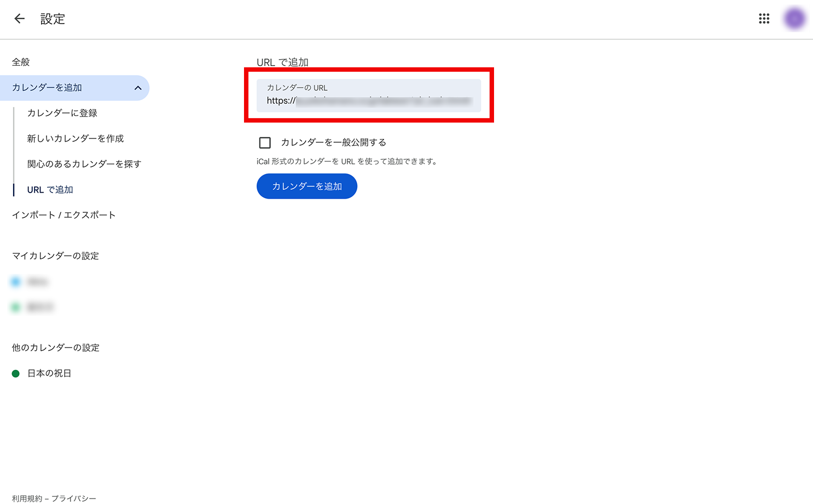Click the back arrow icon

[20, 19]
